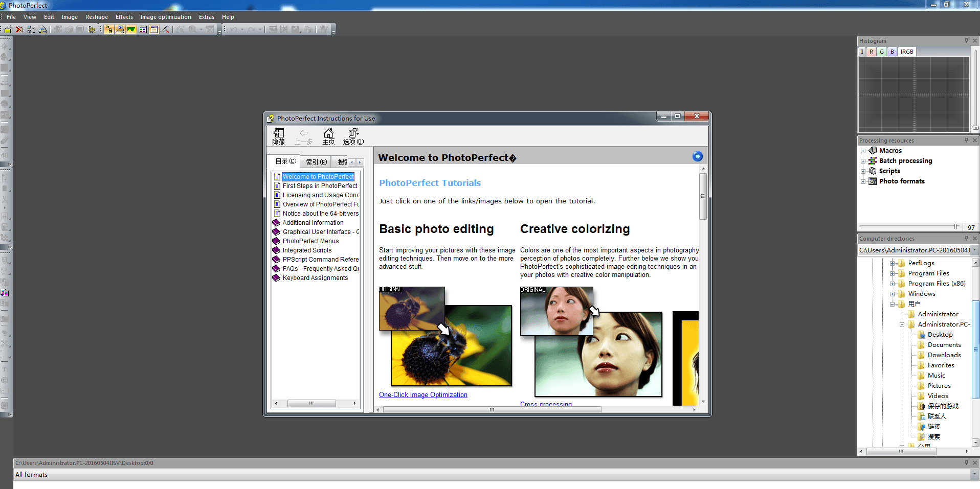
Task: Switch to the IRGB histogram tab
Action: pyautogui.click(x=906, y=52)
